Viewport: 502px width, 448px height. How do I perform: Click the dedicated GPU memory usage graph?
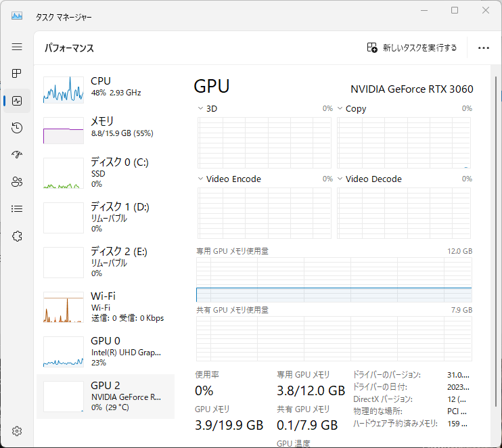tap(334, 279)
